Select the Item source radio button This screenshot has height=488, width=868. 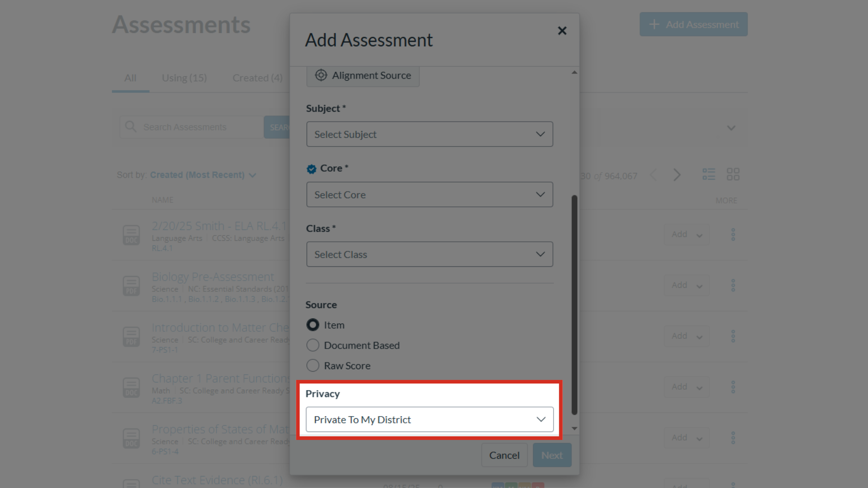click(313, 325)
